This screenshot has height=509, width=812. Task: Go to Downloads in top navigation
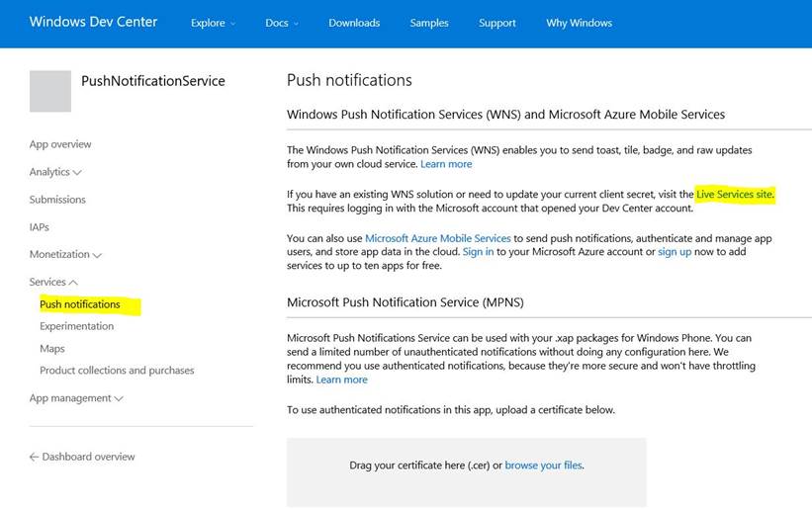pyautogui.click(x=354, y=23)
